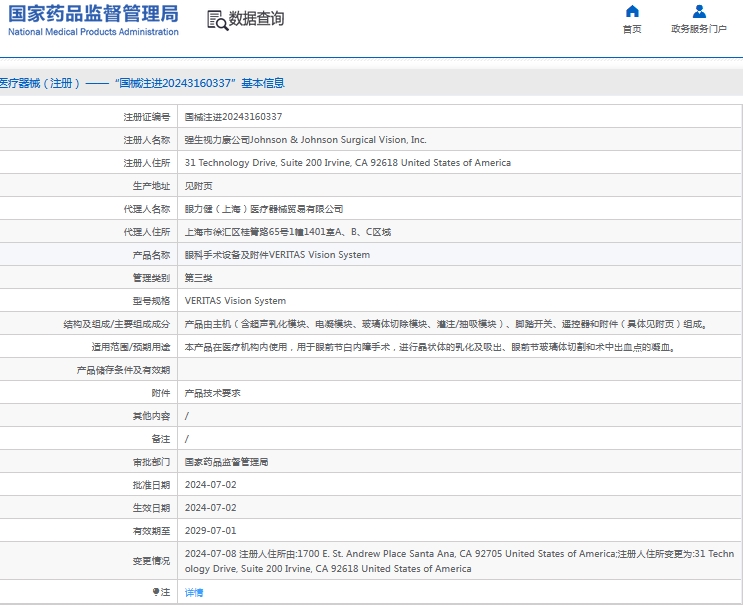Click the 数据查询 heading text
743x610 pixels.
point(256,19)
